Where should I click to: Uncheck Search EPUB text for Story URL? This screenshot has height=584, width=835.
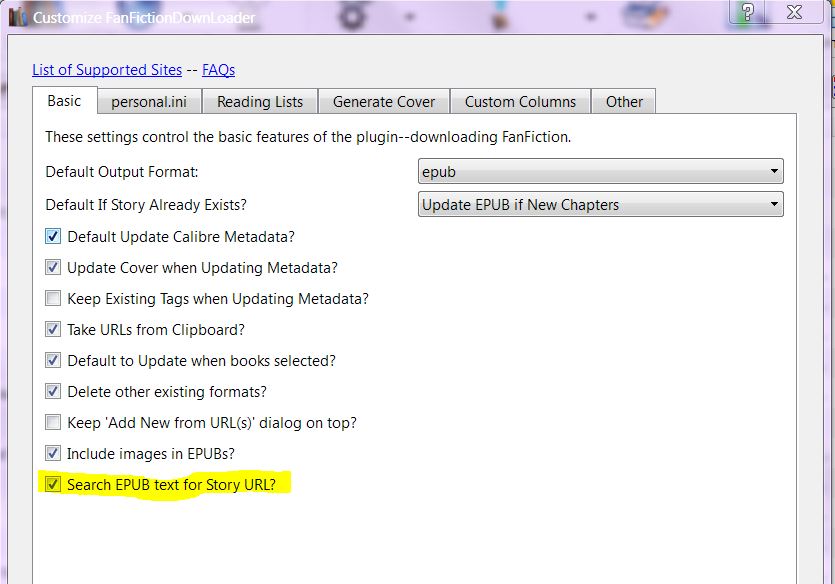pos(53,484)
